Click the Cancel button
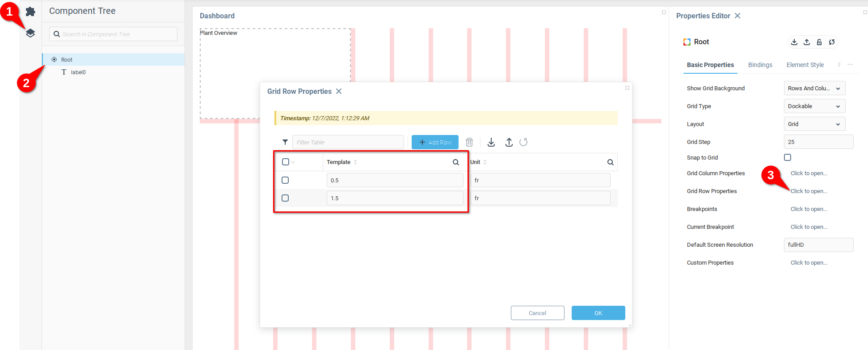 [x=537, y=313]
